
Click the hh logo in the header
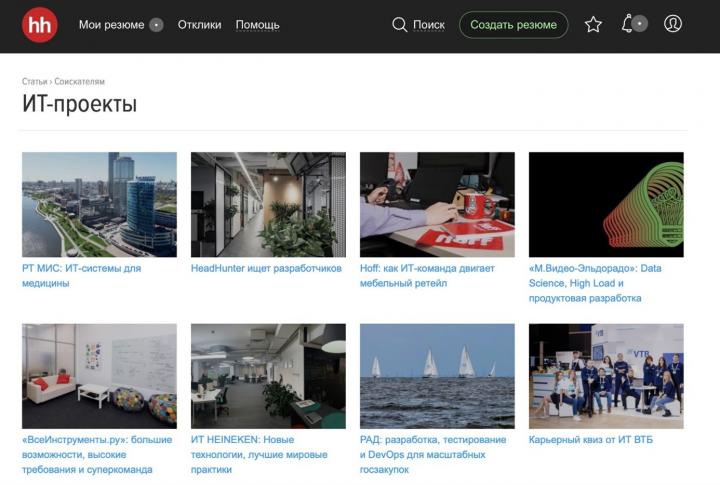[39, 25]
